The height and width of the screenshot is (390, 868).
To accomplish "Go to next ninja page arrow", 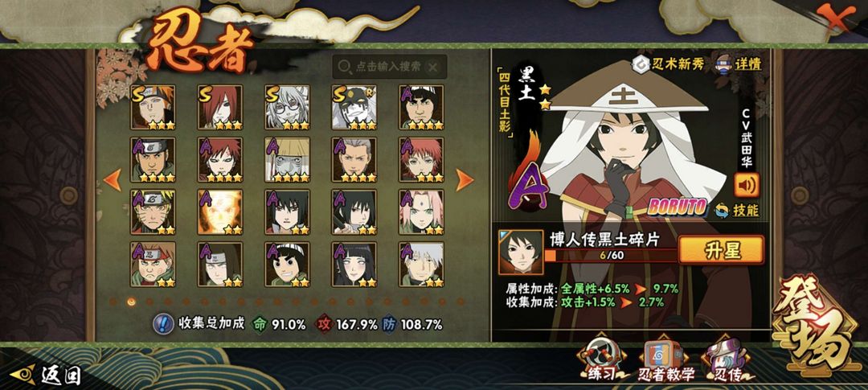I will (x=464, y=179).
